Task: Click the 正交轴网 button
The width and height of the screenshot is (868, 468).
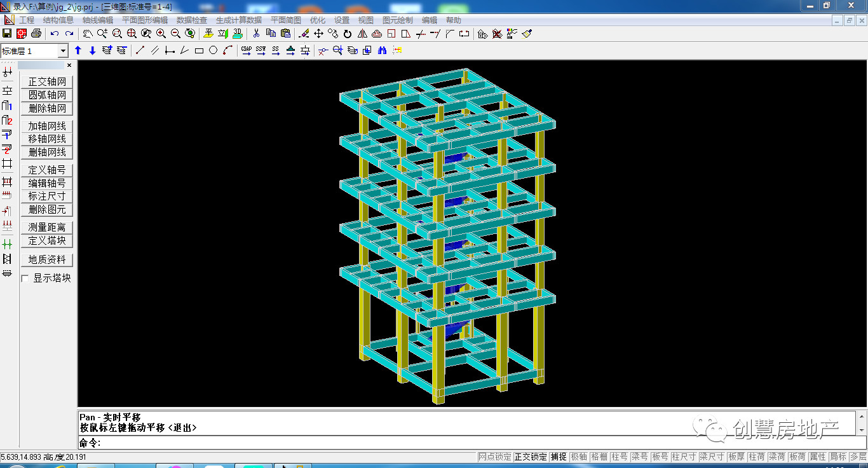Action: (x=47, y=82)
